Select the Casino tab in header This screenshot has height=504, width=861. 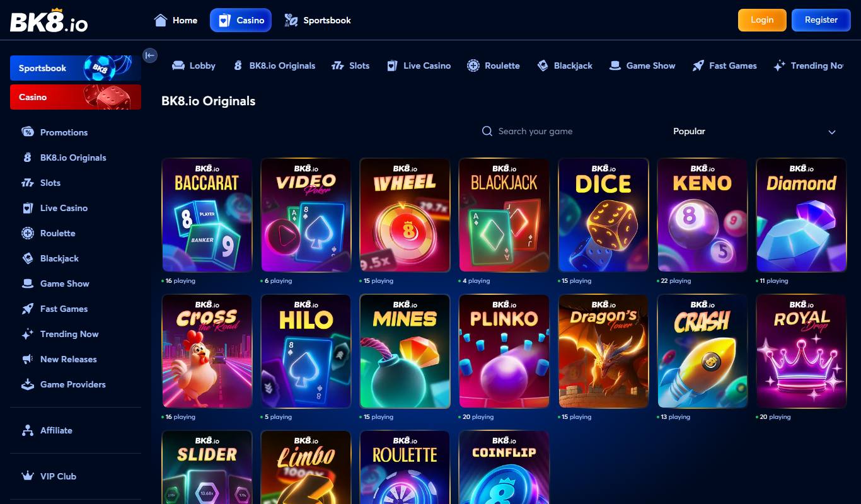[241, 20]
